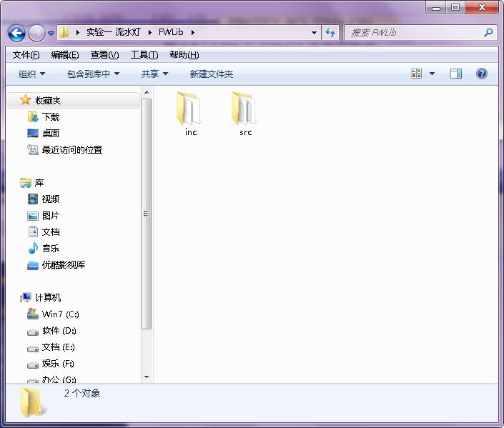
Task: Expand the arrow after 实验一 流水灯
Action: click(150, 32)
